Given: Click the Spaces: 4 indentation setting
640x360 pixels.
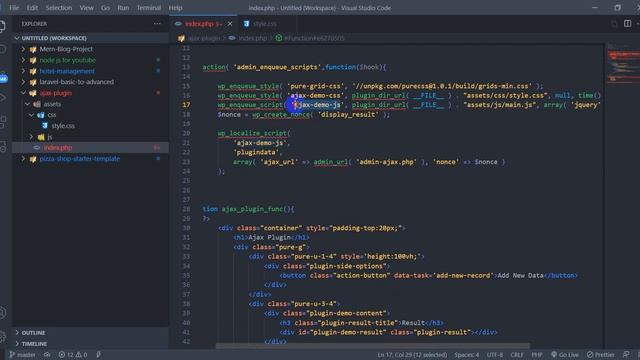Looking at the screenshot, I should tap(467, 355).
